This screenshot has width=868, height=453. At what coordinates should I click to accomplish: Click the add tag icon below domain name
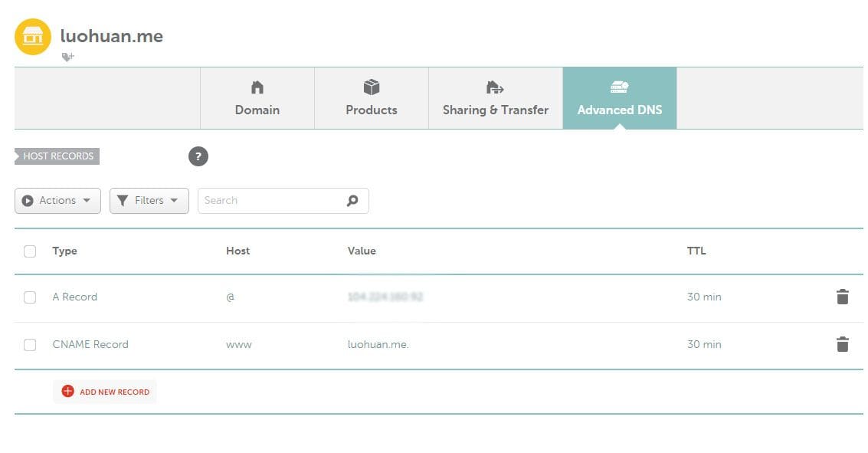click(68, 57)
